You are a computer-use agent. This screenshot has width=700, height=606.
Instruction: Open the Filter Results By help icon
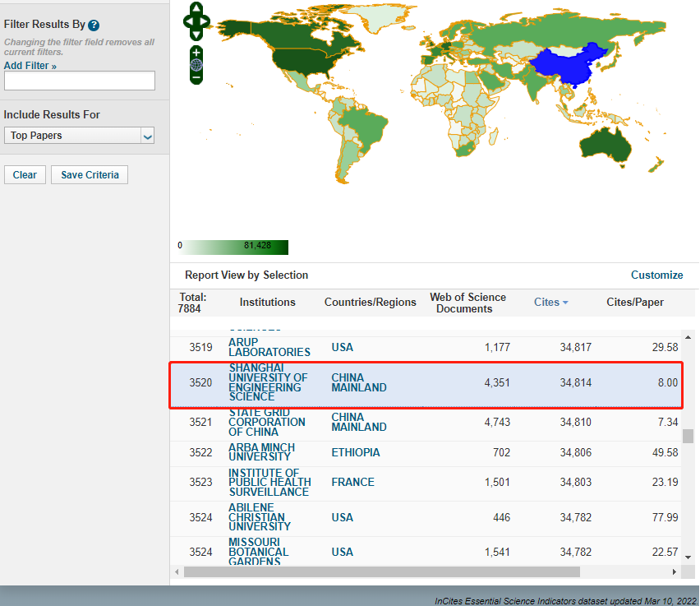click(x=94, y=25)
